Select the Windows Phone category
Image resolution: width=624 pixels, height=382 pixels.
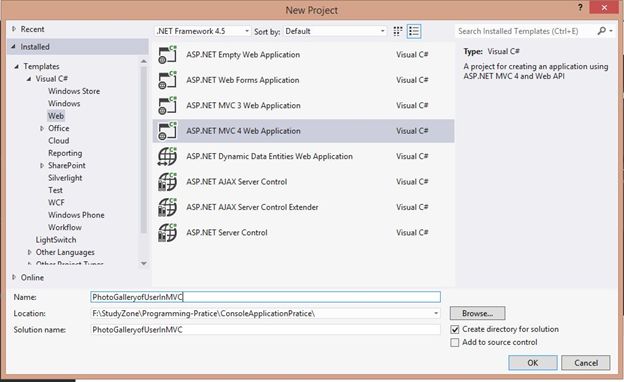(x=76, y=215)
